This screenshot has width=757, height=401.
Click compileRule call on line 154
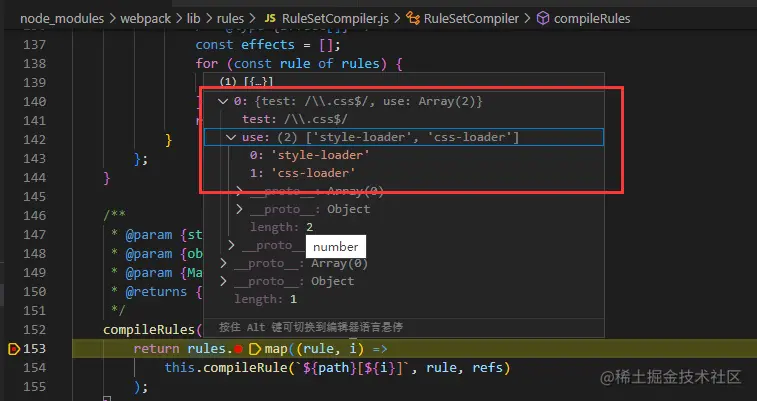click(x=245, y=368)
